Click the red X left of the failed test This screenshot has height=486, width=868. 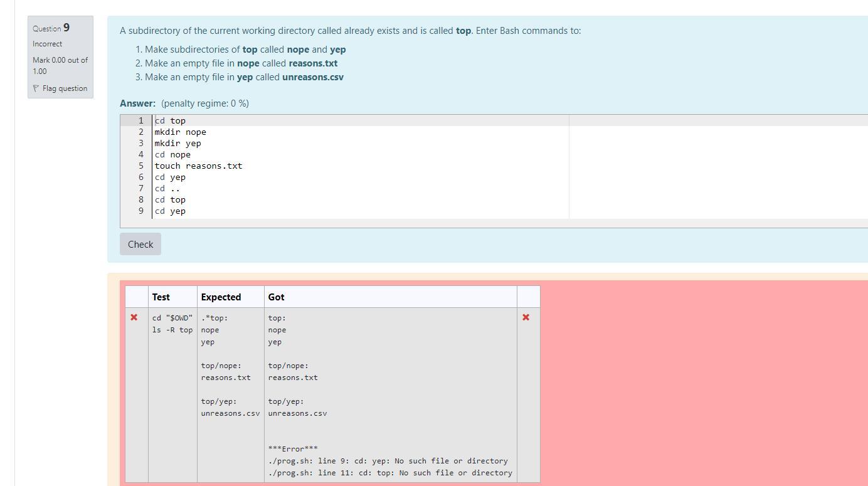coord(134,317)
